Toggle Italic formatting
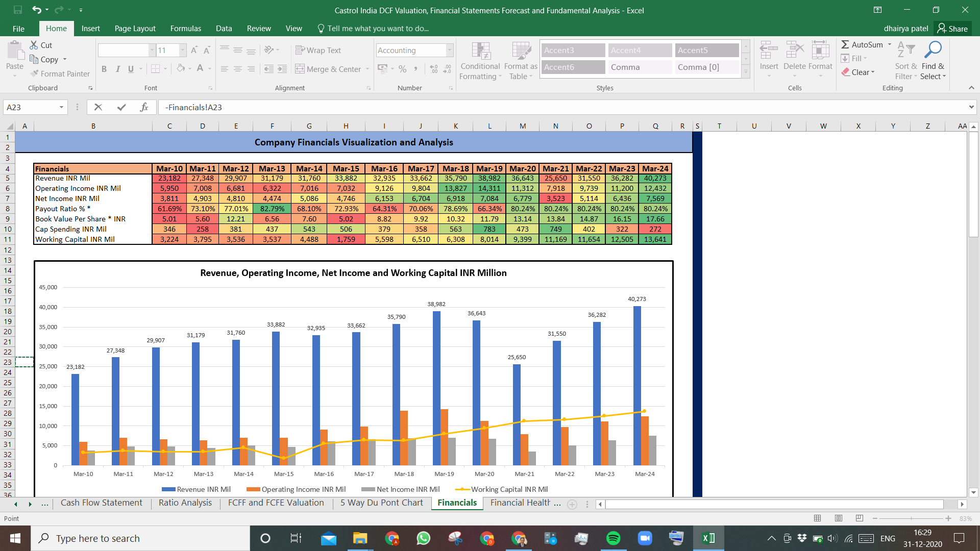This screenshot has width=980, height=551. click(117, 69)
